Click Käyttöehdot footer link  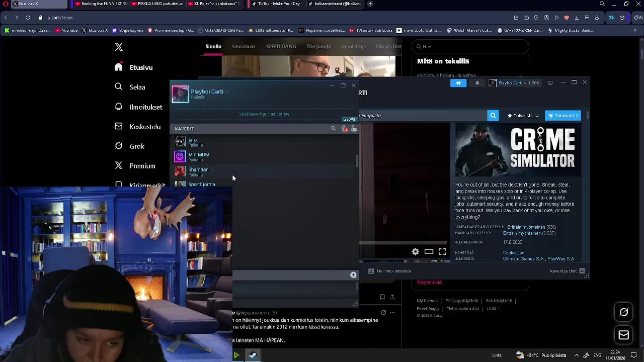(x=427, y=301)
